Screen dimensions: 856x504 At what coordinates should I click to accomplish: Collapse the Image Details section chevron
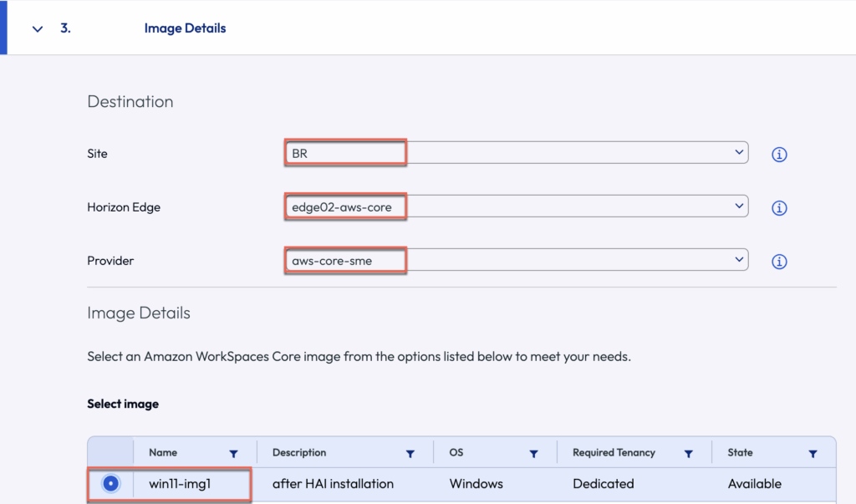(x=37, y=28)
